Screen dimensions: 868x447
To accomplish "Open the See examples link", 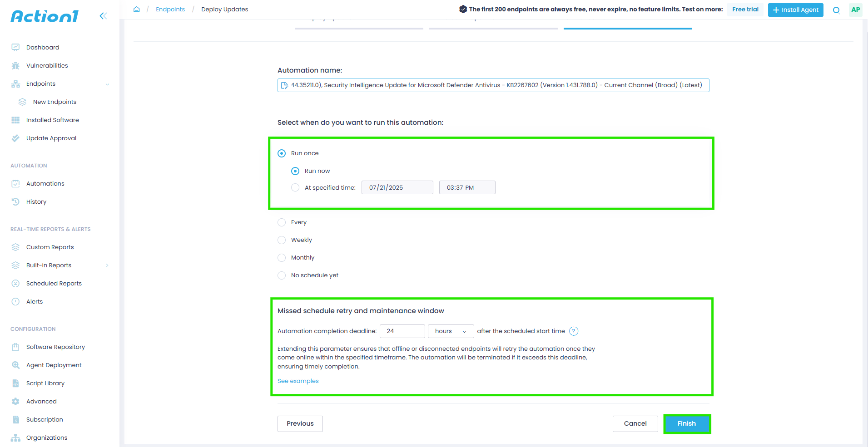I will tap(298, 381).
